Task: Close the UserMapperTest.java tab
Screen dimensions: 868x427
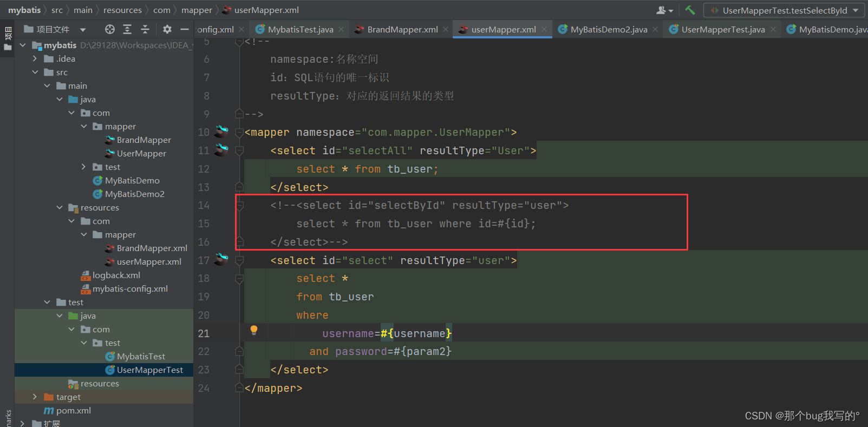Action: pos(773,29)
